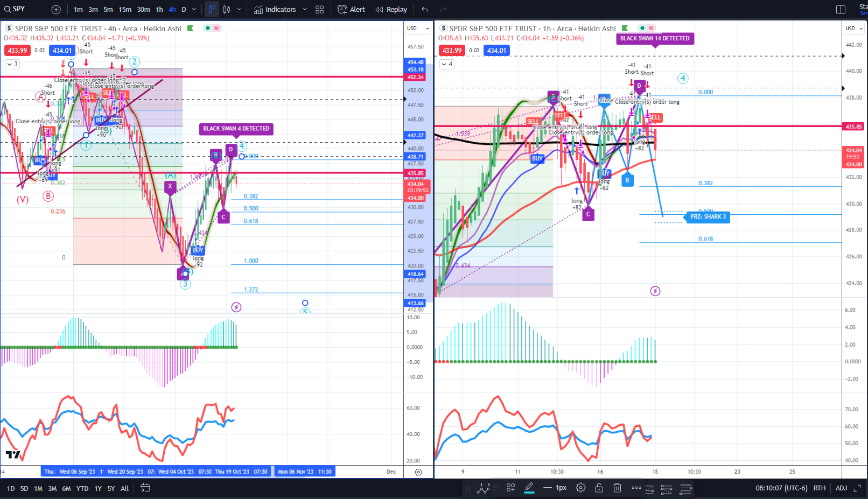Click the 434.01 buy button on 4h chart
This screenshot has width=868, height=499.
coord(62,51)
